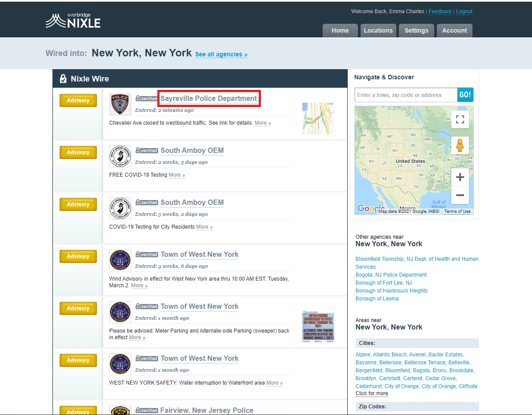Click More on Meter Parking advisory
This screenshot has height=415, width=532.
pos(137,337)
